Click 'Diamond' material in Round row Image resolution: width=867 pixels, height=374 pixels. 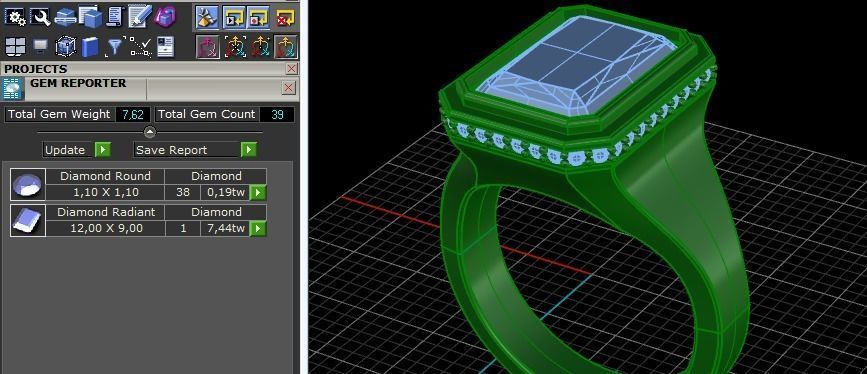pos(216,176)
